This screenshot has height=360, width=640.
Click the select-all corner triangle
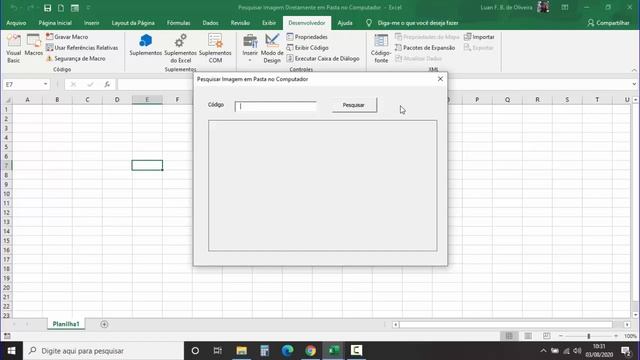pos(7,100)
